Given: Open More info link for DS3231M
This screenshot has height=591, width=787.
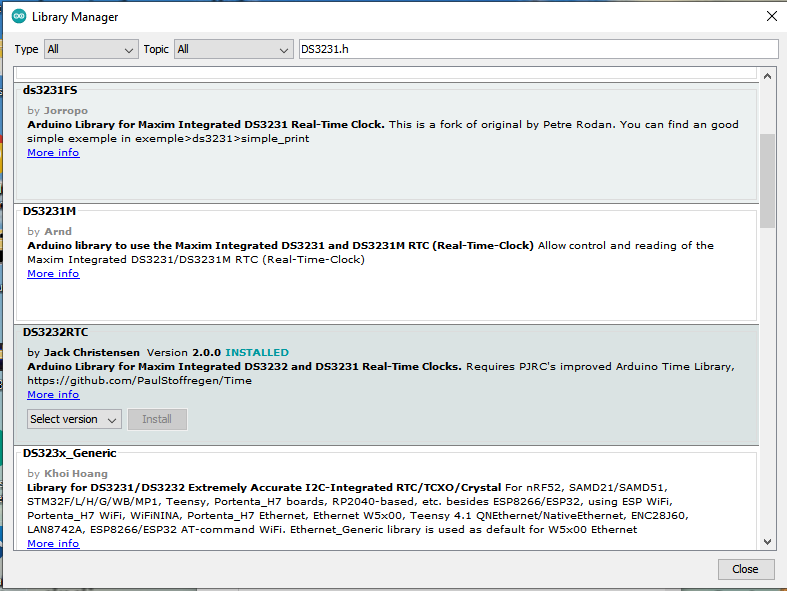Looking at the screenshot, I should 53,274.
